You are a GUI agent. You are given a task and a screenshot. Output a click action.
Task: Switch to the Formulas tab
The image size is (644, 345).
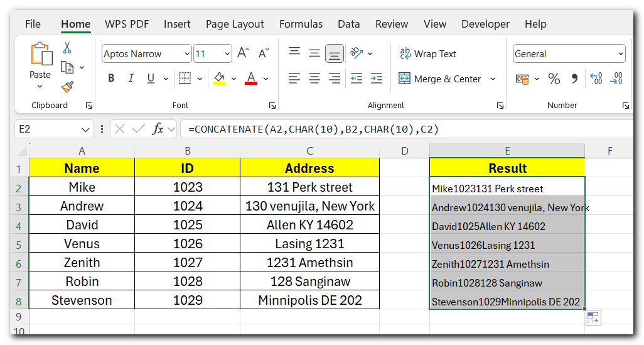(x=301, y=24)
